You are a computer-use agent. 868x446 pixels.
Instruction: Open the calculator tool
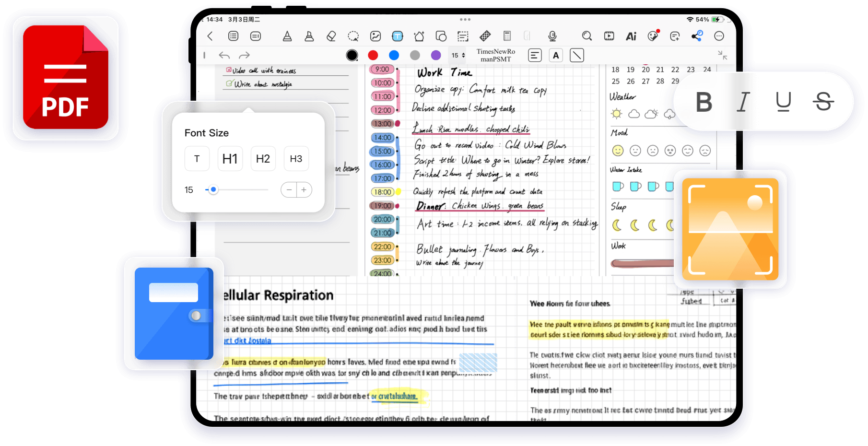[x=507, y=36]
